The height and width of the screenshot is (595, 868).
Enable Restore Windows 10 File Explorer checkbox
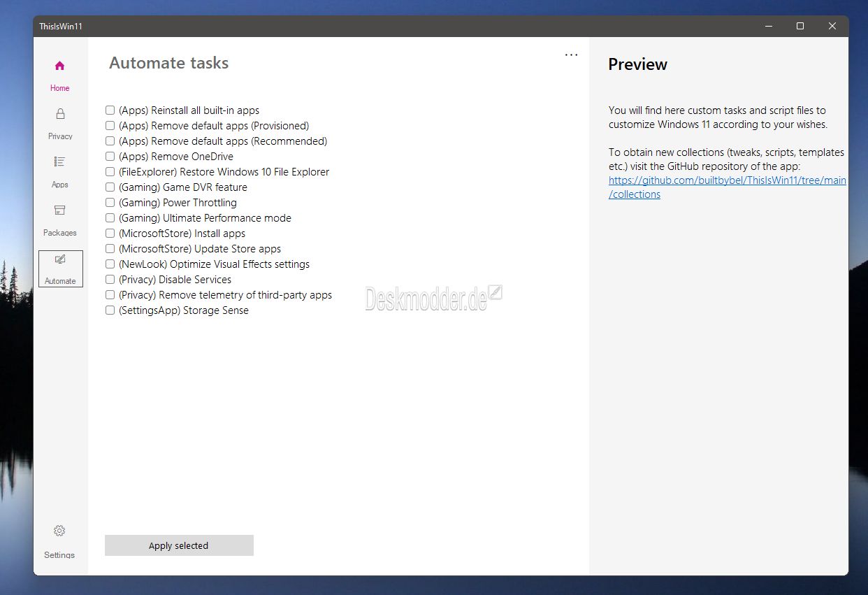click(110, 172)
